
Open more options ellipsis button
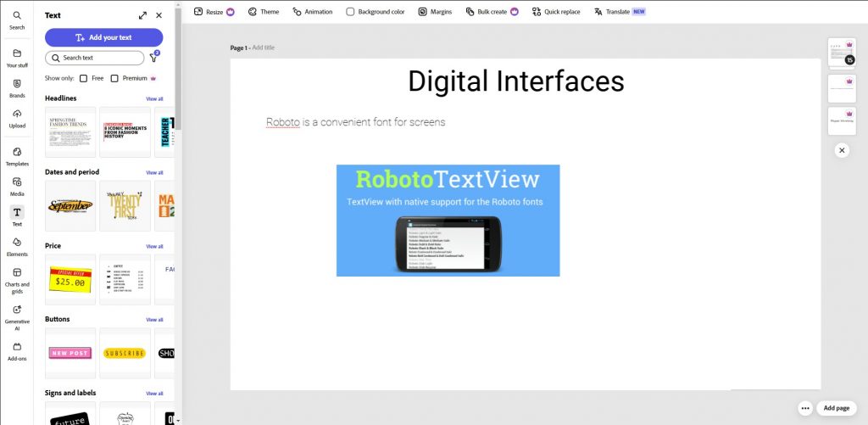[805, 408]
